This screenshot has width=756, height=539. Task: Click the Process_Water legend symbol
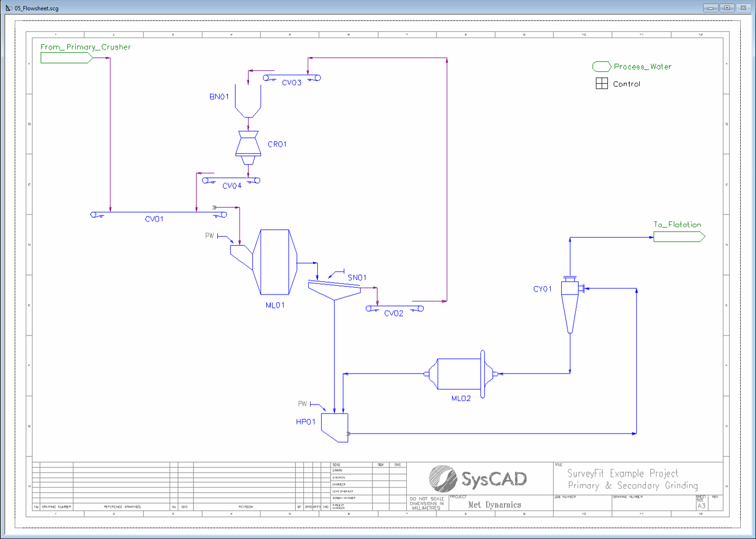[602, 67]
